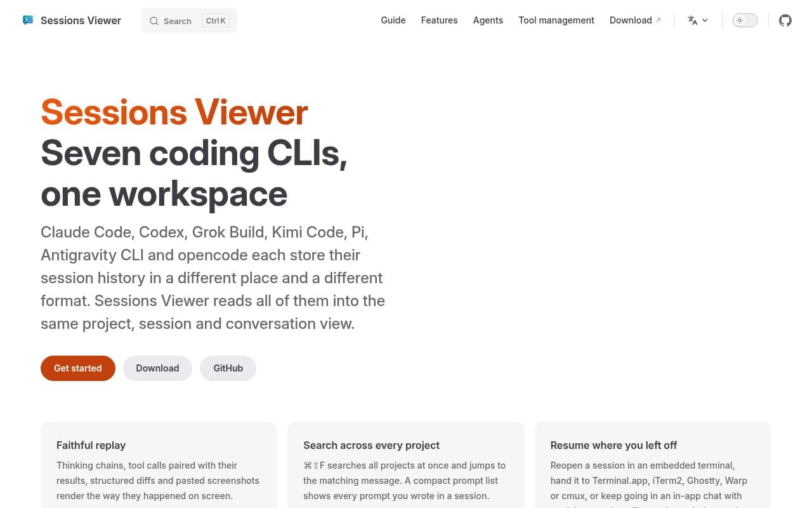812x508 pixels.
Task: Go to the Agents nav item
Action: pos(488,20)
